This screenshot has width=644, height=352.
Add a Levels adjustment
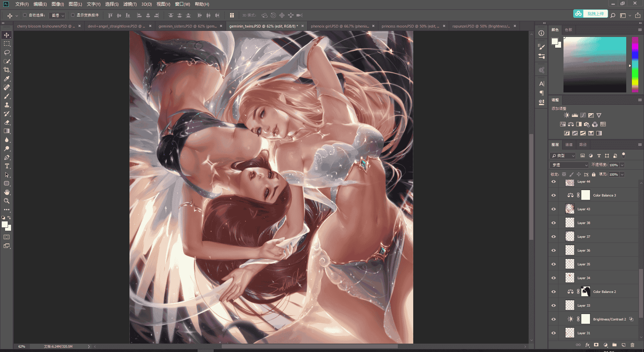575,115
